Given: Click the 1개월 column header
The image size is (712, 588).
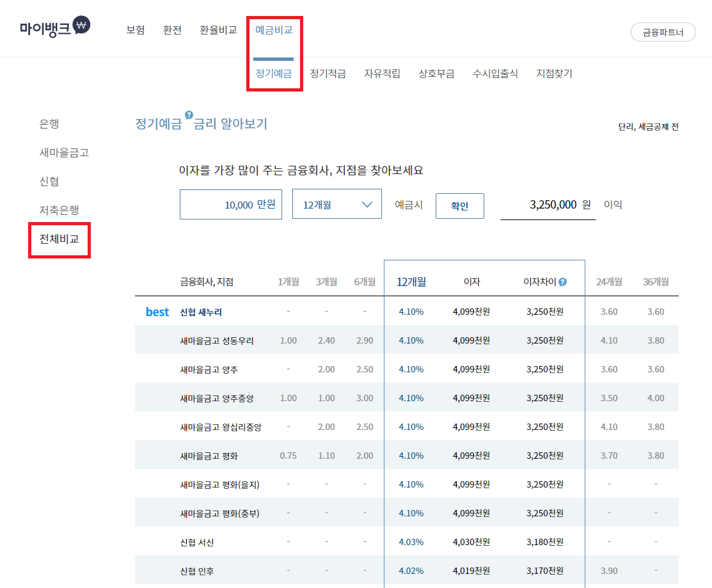Looking at the screenshot, I should click(x=289, y=282).
